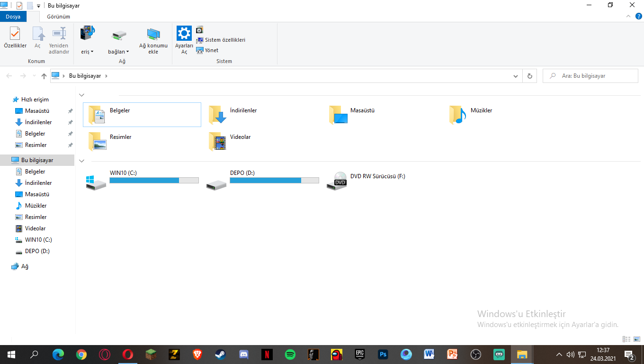The height and width of the screenshot is (364, 644).
Task: Select the Masaüstü folder in main pane
Action: coord(383,115)
